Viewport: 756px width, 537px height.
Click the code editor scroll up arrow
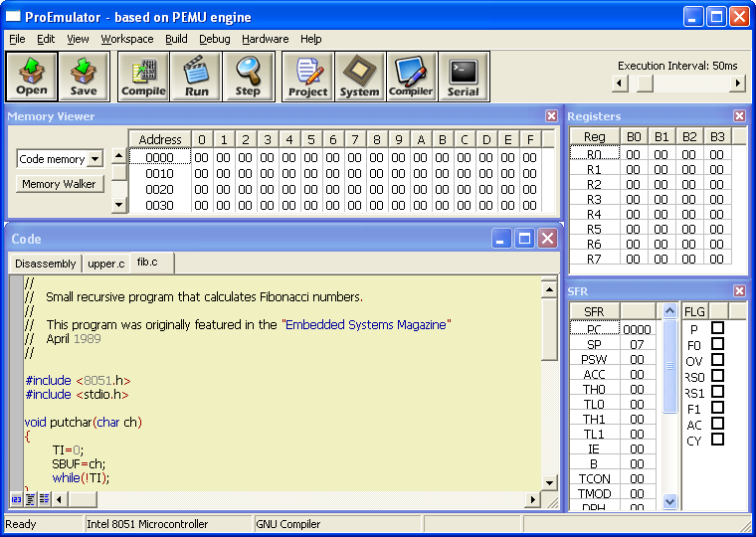coord(549,288)
